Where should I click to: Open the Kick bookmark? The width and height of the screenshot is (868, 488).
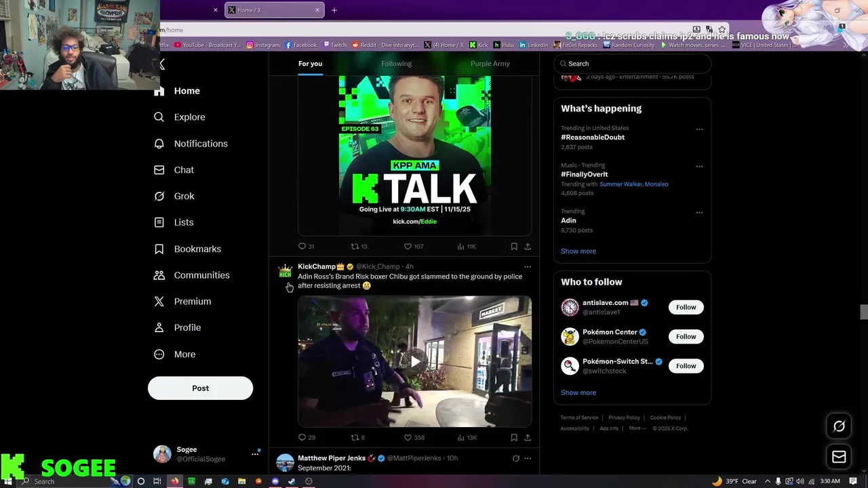(479, 45)
